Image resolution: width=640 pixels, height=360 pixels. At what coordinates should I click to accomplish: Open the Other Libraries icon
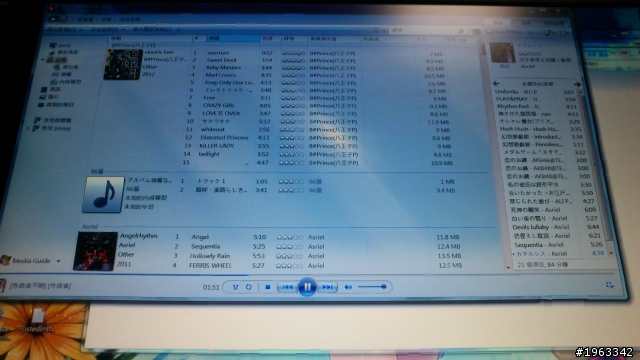[37, 120]
